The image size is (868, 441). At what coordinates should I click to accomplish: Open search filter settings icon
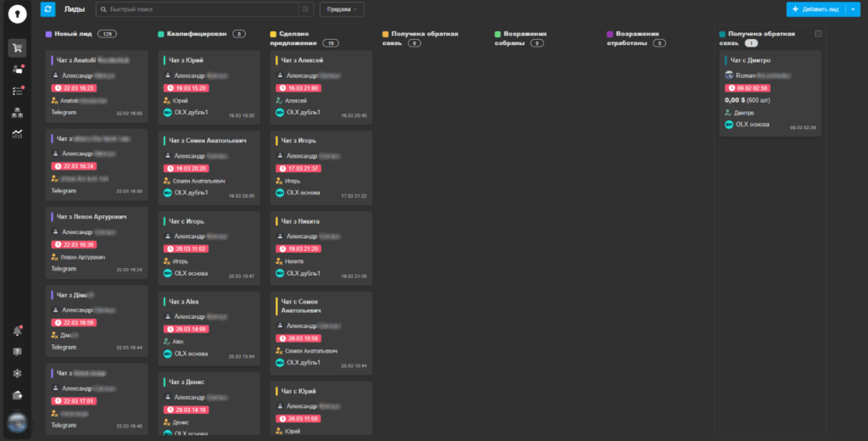click(305, 8)
